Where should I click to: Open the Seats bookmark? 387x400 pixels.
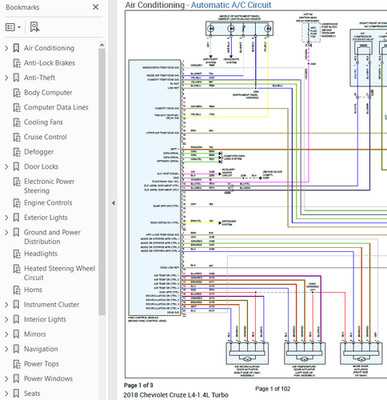pos(32,393)
